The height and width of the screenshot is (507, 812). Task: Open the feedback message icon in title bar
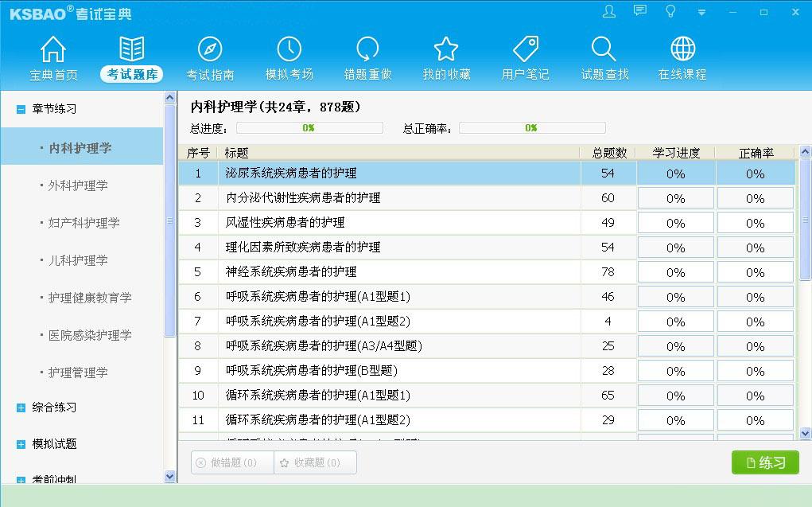click(x=640, y=10)
